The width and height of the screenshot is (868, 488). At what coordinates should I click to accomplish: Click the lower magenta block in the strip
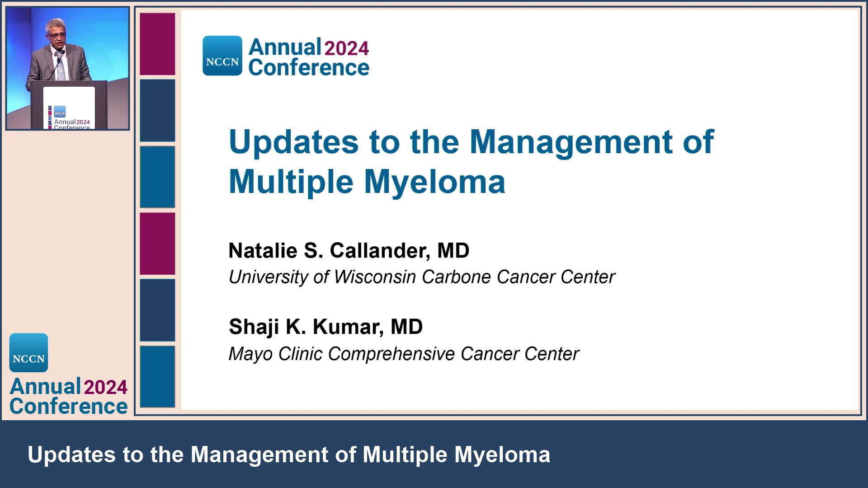[x=157, y=244]
